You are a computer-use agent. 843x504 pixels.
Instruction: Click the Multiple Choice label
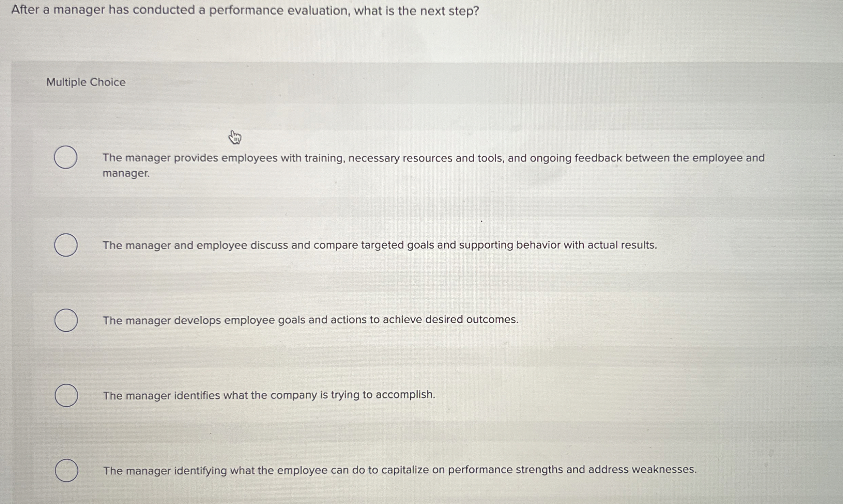pyautogui.click(x=85, y=82)
